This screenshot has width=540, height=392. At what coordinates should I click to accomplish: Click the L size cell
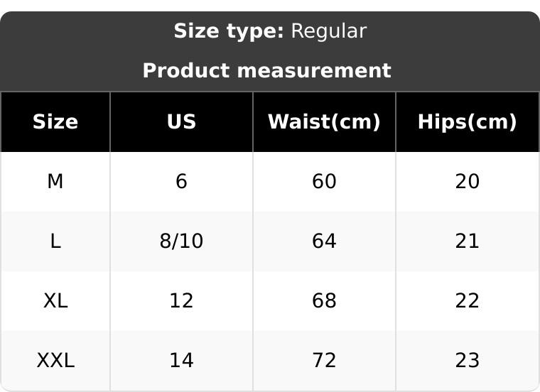55,241
